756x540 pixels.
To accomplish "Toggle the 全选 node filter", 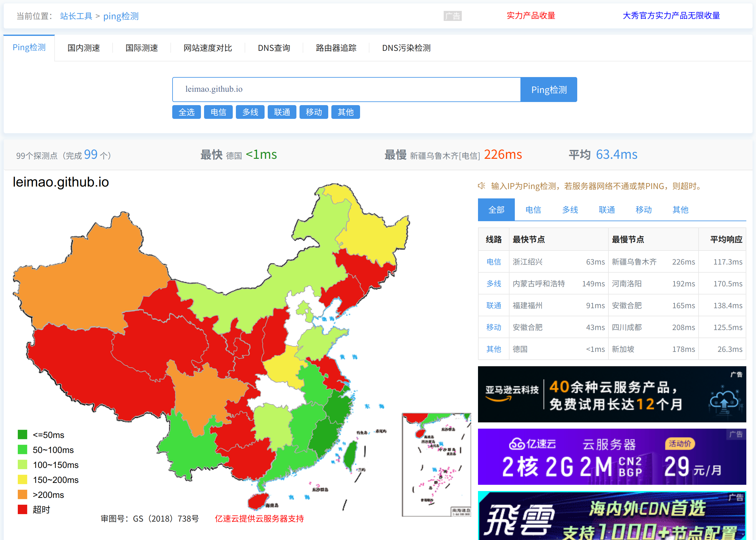I will (x=186, y=112).
